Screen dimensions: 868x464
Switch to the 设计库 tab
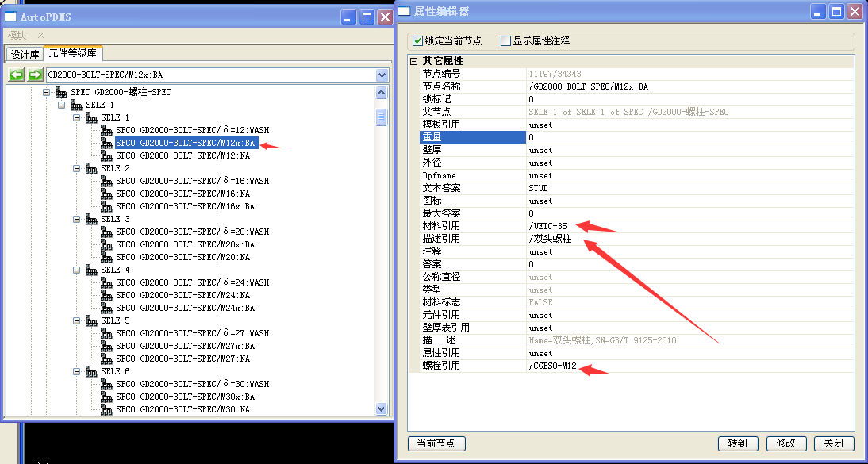click(25, 54)
